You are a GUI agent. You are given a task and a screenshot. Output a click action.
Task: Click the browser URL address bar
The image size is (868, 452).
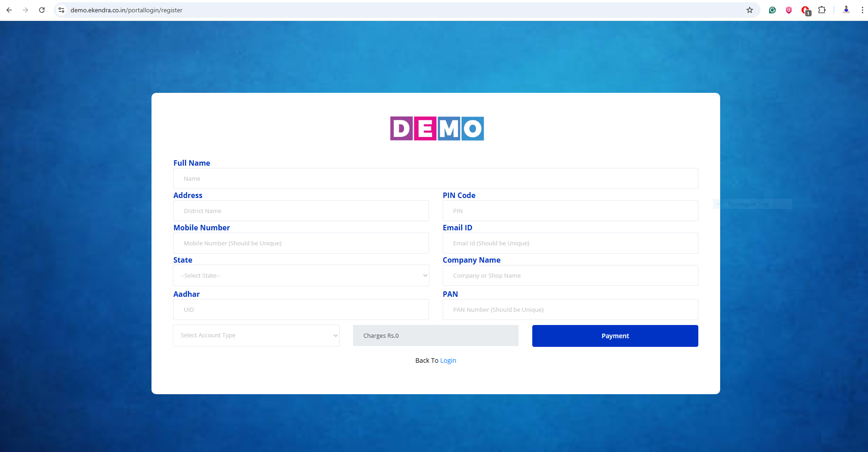(364, 10)
